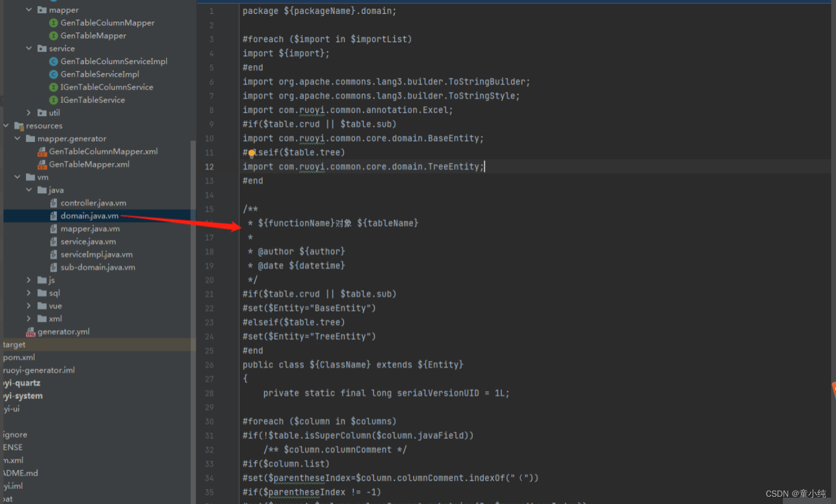Collapse the vm folder chevron

coord(18,177)
